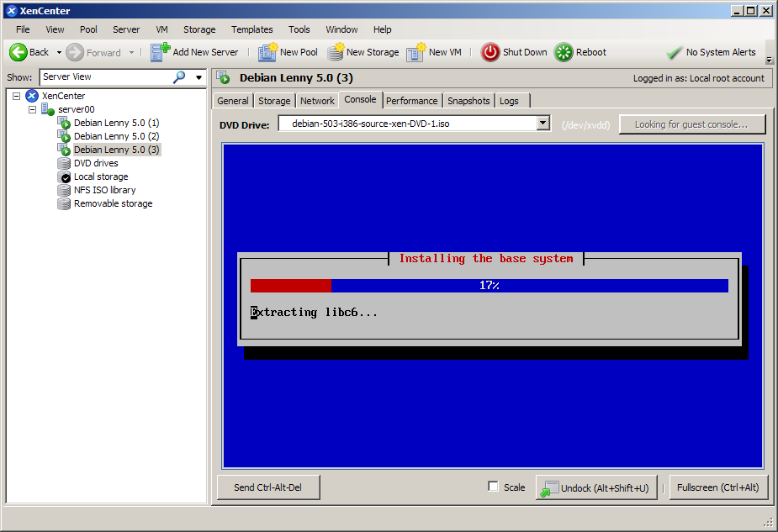Open the Back history dropdown arrow

59,52
